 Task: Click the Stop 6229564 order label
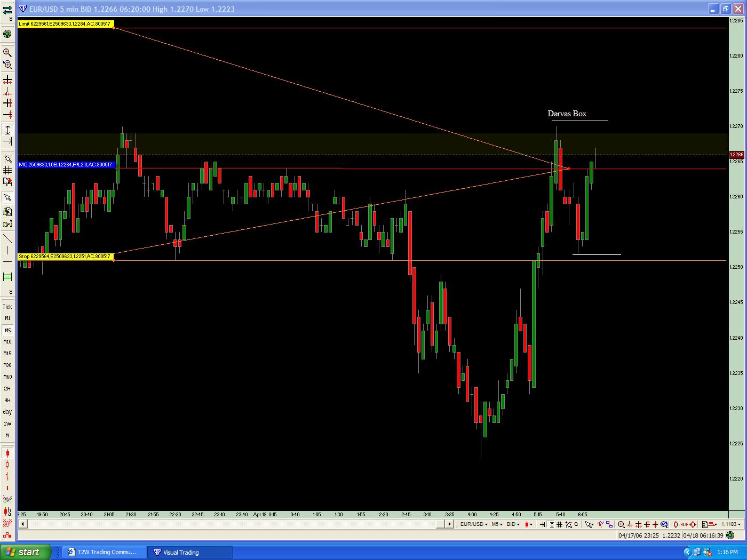click(65, 257)
